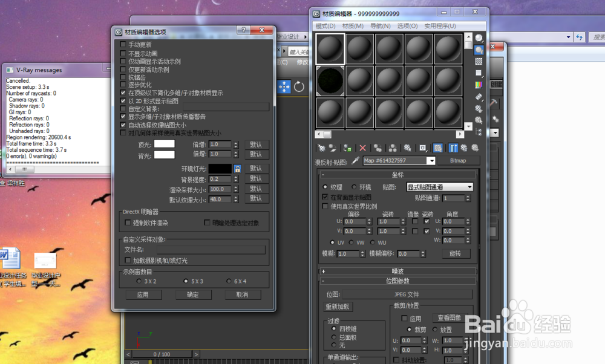Disable the U 瓷砖 tiling checkbox

click(x=425, y=221)
